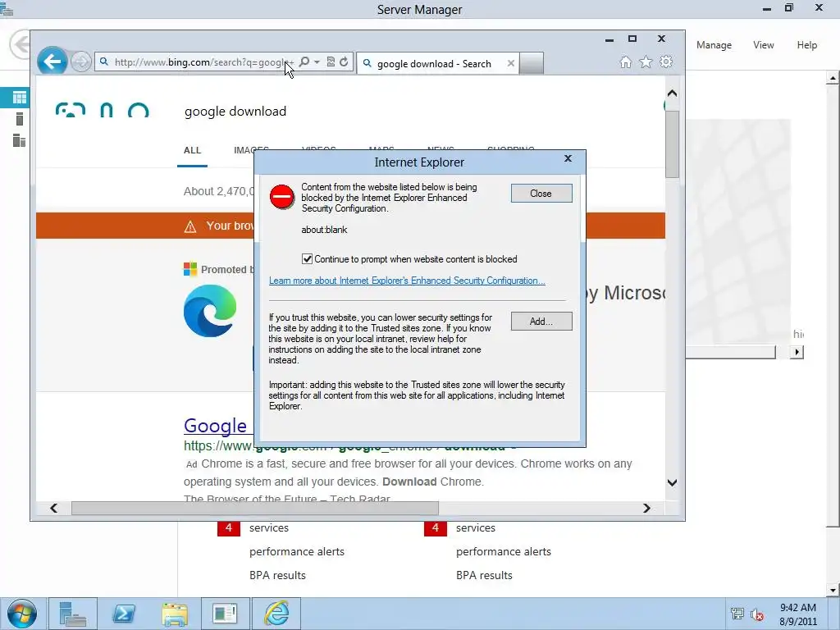
Task: Click the search magnifier in address bar
Action: pyautogui.click(x=304, y=62)
